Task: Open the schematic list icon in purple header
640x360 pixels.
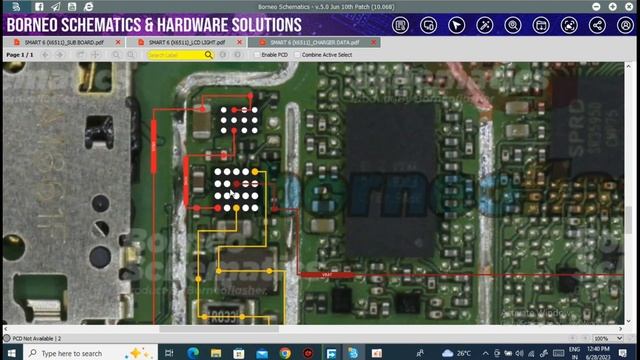Action: 400,25
